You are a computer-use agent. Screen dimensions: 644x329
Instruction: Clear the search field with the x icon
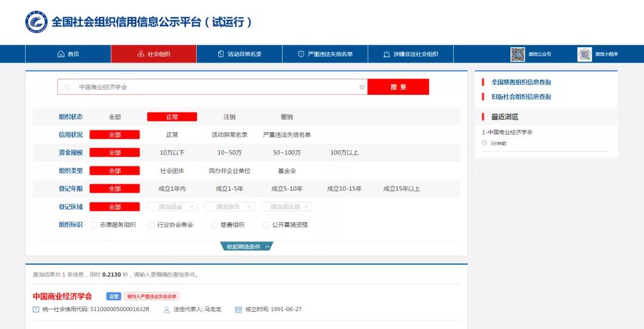[362, 87]
